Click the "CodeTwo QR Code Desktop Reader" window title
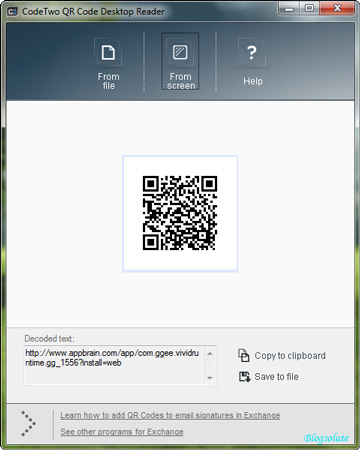 point(93,12)
